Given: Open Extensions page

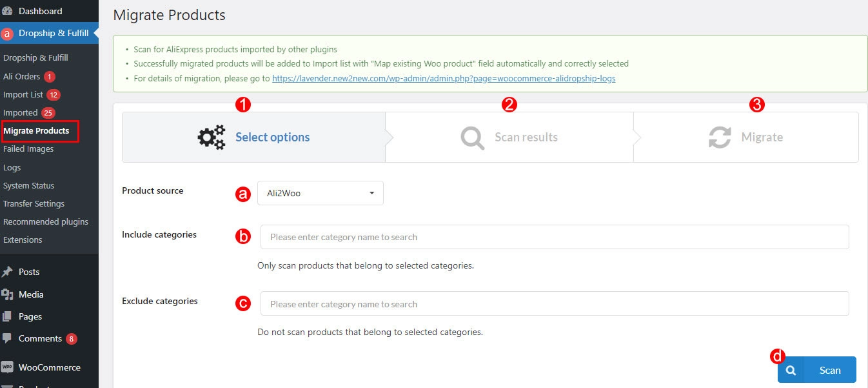Looking at the screenshot, I should pos(23,240).
